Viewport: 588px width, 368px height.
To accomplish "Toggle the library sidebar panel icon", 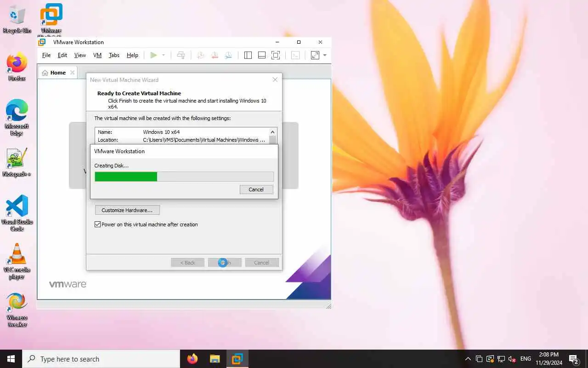I will tap(248, 55).
